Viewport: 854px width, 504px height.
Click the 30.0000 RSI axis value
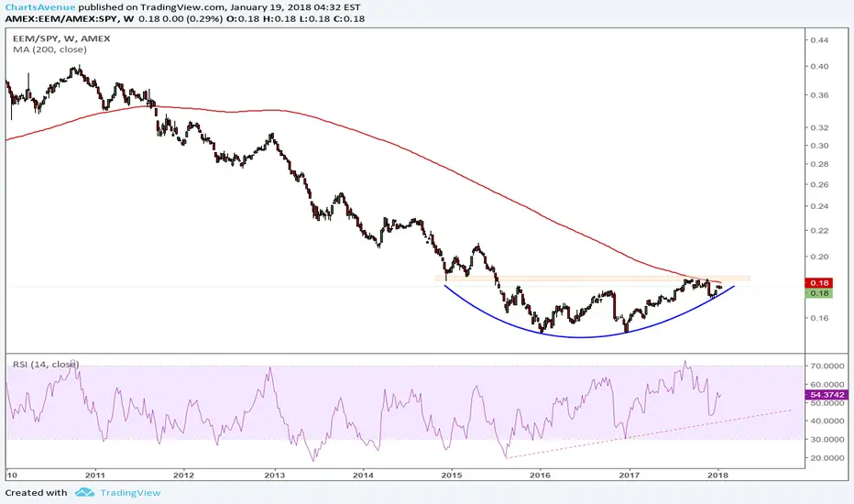click(827, 439)
